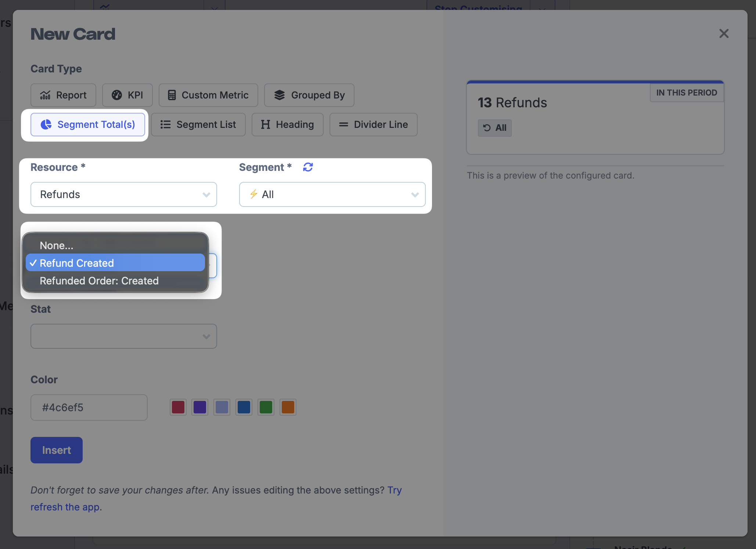Viewport: 756px width, 549px height.
Task: Click the Grouped By layers icon
Action: point(280,95)
